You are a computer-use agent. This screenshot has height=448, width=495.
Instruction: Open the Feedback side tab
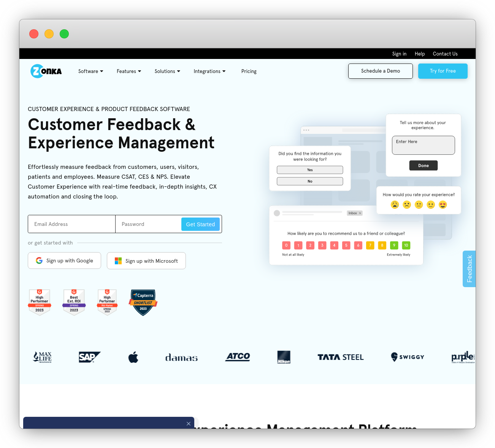tap(469, 269)
